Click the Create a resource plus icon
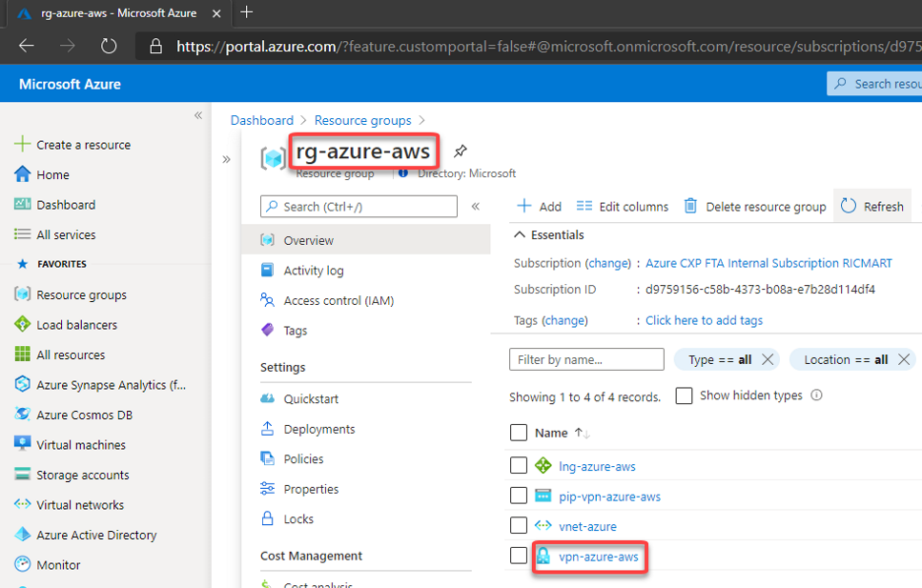Viewport: 922px width, 588px height. click(22, 144)
